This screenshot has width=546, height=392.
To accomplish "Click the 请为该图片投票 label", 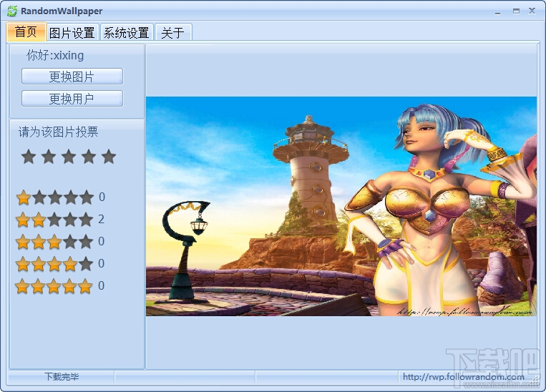I will (58, 132).
